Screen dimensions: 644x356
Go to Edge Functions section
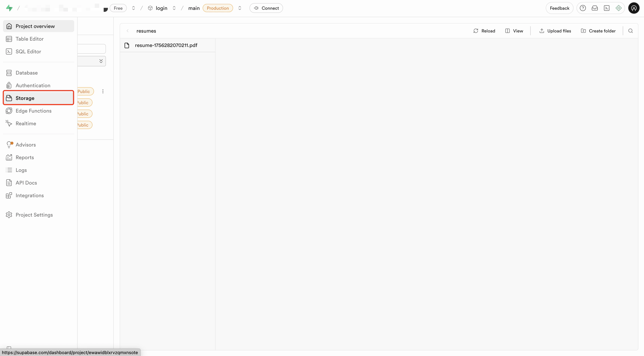[34, 111]
